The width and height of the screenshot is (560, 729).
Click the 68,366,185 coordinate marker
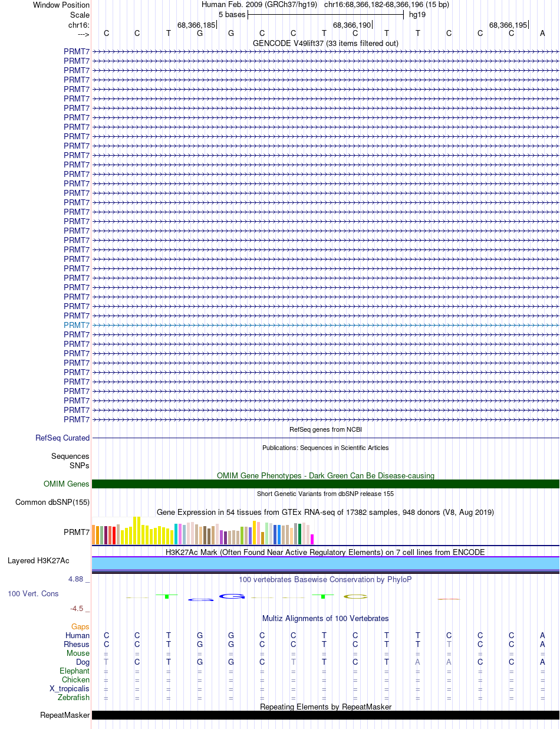tap(196, 25)
